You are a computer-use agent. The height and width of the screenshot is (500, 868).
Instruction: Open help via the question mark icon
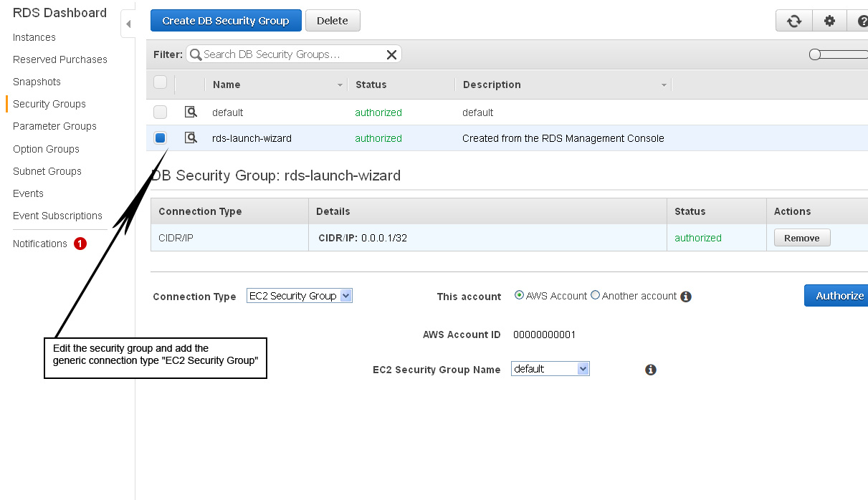coord(859,21)
